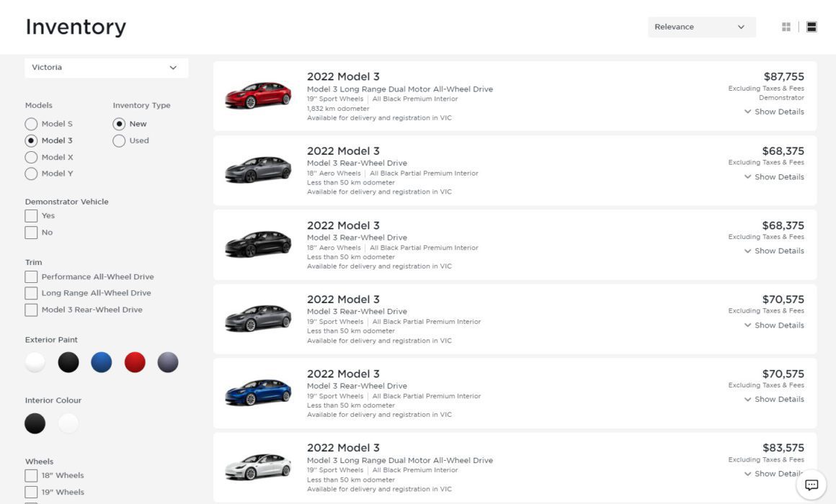This screenshot has width=836, height=504.
Task: Select the Model S radio button
Action: click(31, 124)
